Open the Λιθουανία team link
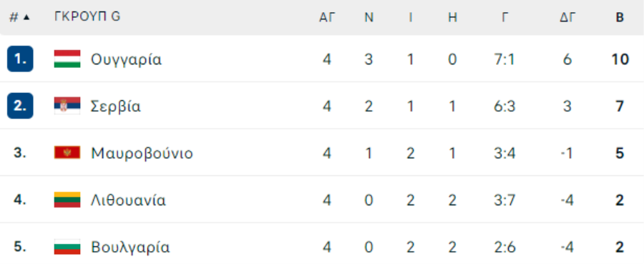Viewport: 644px width, 264px height. [128, 200]
